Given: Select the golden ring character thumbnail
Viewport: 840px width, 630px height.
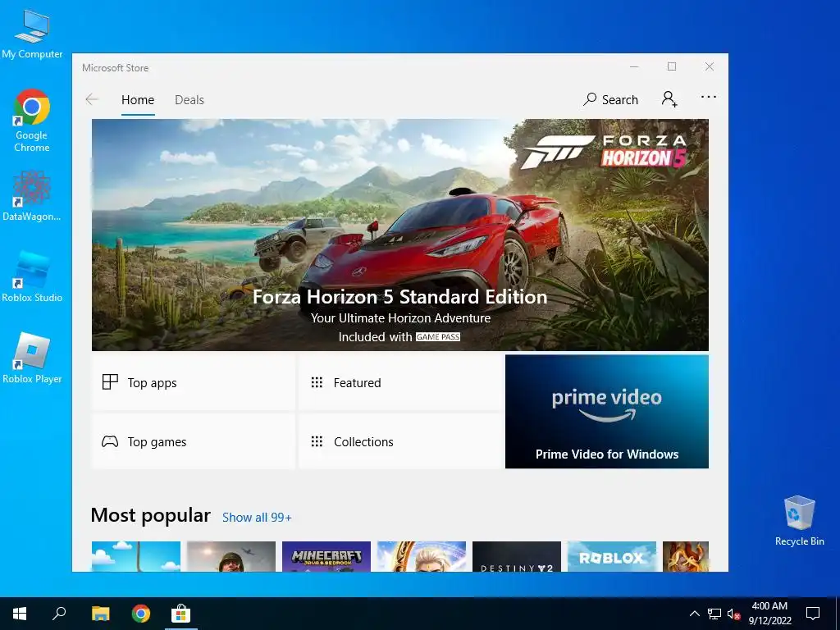Looking at the screenshot, I should point(422,556).
